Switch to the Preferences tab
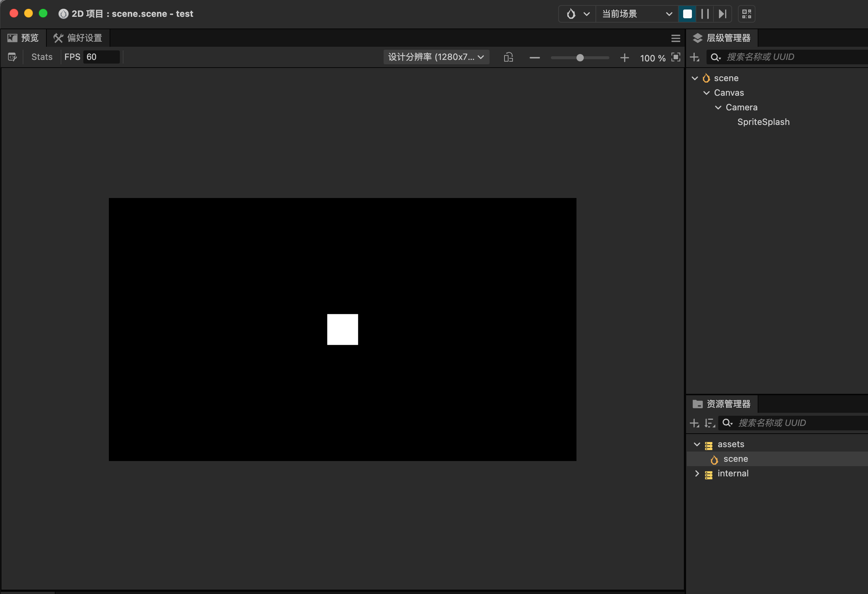This screenshot has width=868, height=594. point(78,38)
